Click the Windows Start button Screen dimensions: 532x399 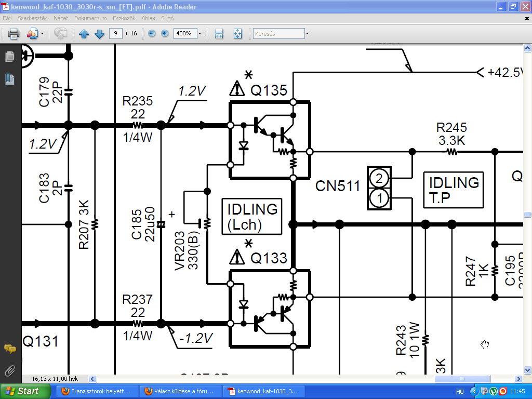25,391
